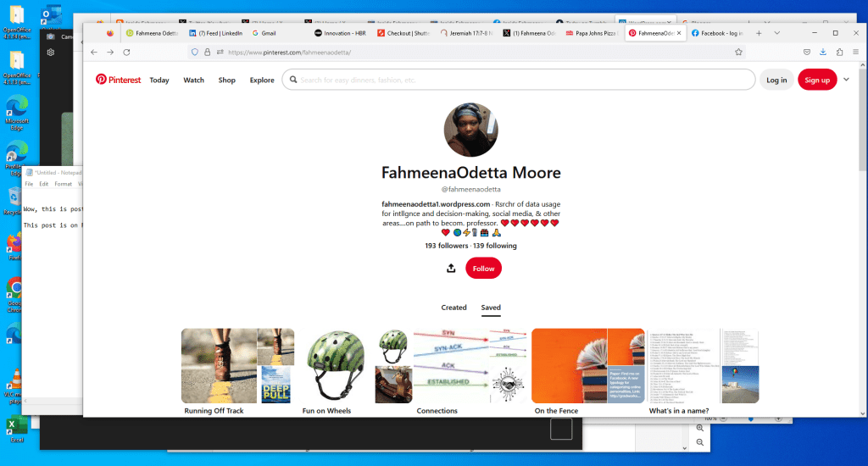The width and height of the screenshot is (868, 466).
Task: Select the Saved tab on the profile
Action: coord(491,308)
